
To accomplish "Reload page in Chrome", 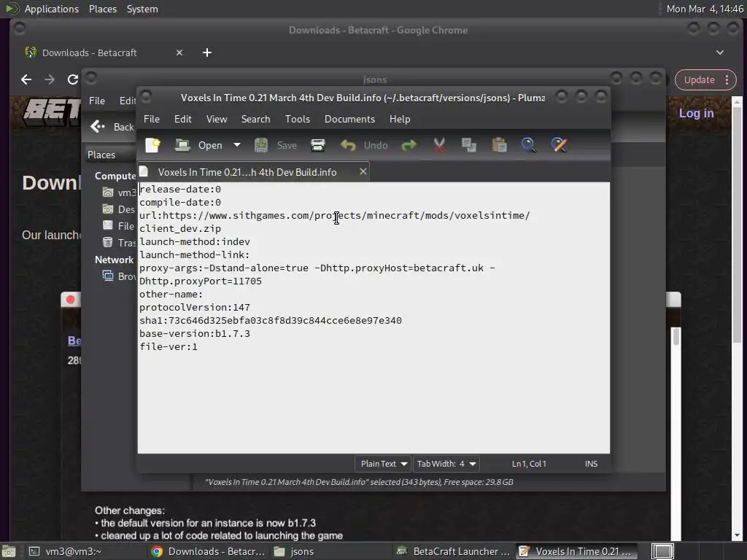I will [72, 79].
